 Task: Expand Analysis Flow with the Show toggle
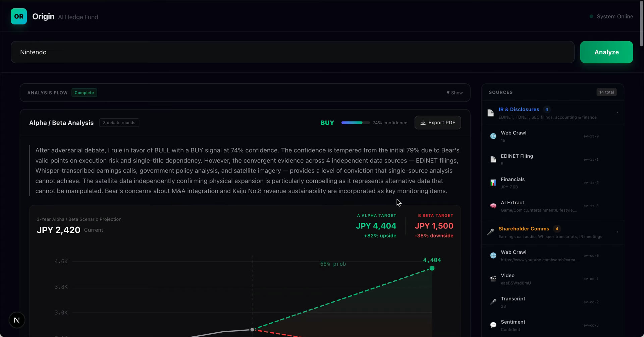tap(454, 93)
